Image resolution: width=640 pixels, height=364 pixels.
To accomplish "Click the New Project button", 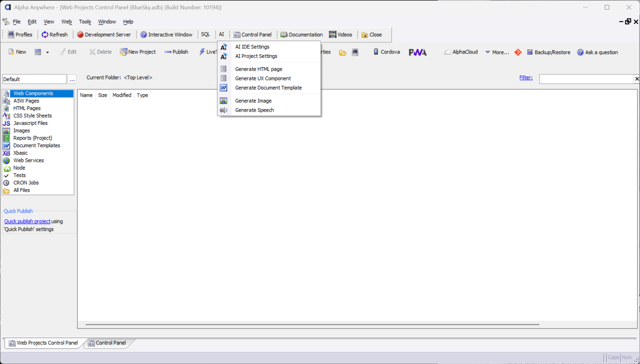I will [x=138, y=52].
